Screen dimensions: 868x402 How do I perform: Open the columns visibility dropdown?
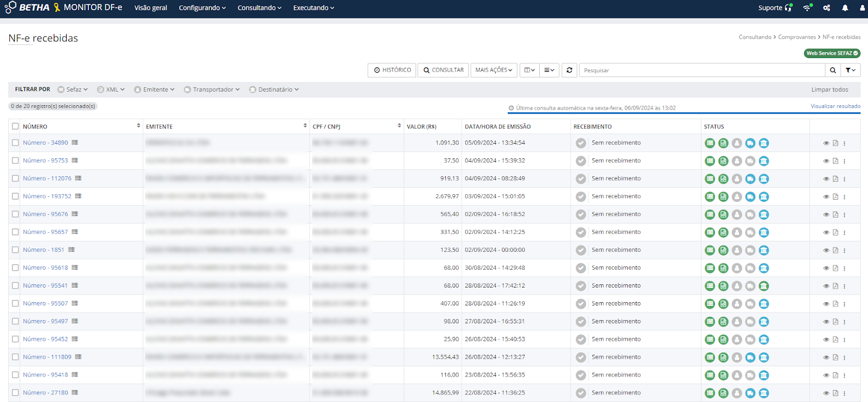[529, 70]
